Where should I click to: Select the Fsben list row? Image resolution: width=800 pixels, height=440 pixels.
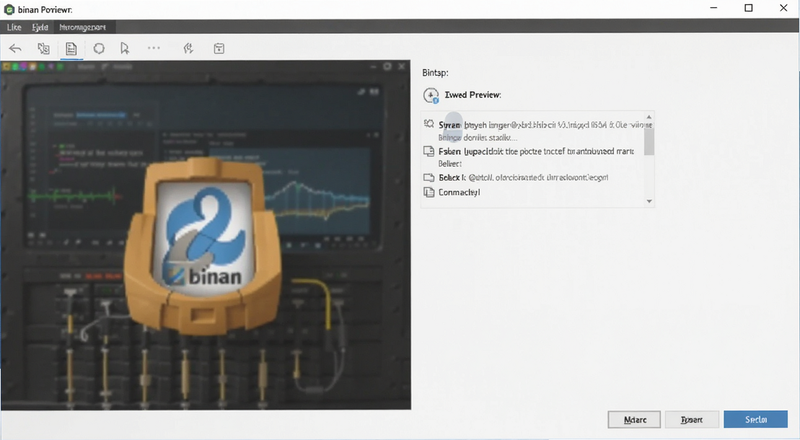pos(533,157)
